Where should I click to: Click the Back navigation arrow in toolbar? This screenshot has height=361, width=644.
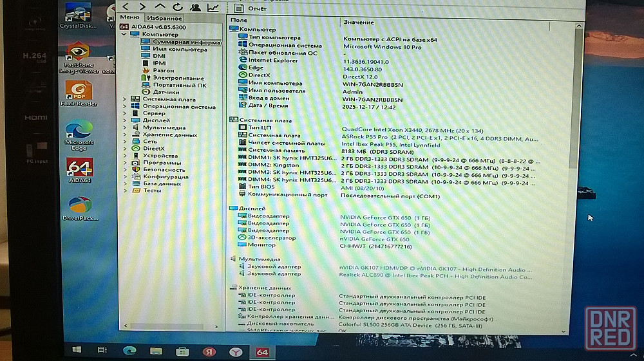[x=126, y=8]
